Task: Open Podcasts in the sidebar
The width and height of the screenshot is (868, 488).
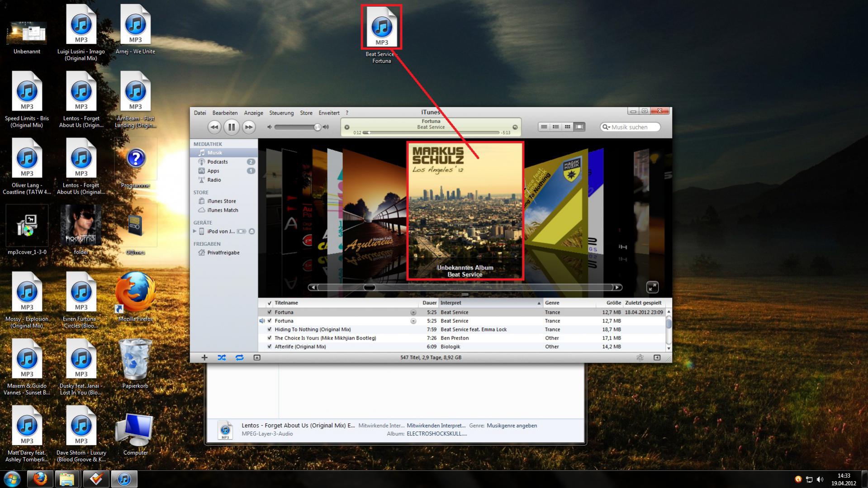Action: pos(224,162)
